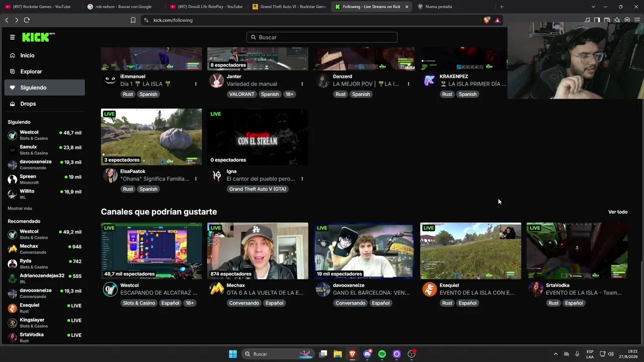Open Spotify from the taskbar
Screen dimensions: 644x362
click(382, 354)
